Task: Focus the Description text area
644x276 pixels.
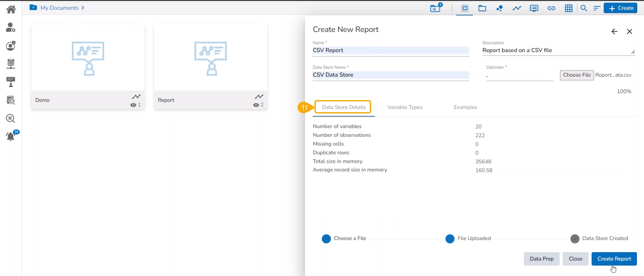Action: click(559, 51)
